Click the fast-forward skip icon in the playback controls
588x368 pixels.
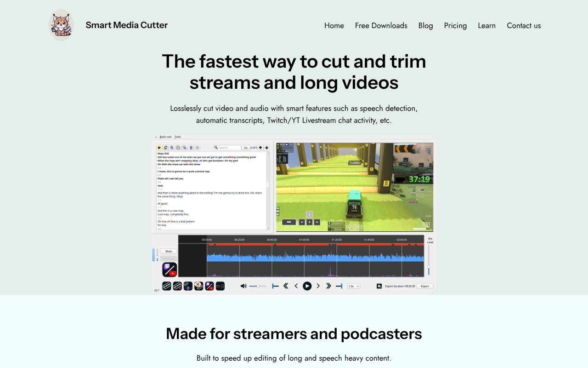328,286
